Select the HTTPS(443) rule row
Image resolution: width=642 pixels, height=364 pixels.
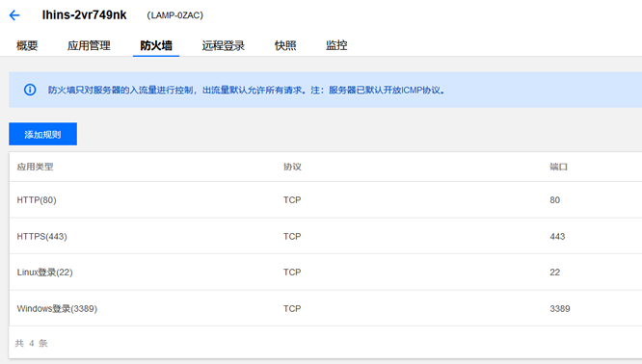pos(326,236)
